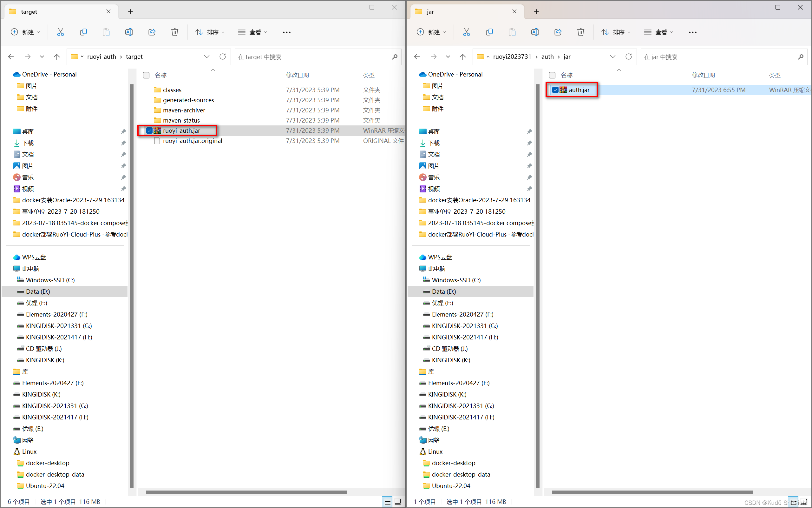Open more options ellipsis in jar window

(x=692, y=32)
